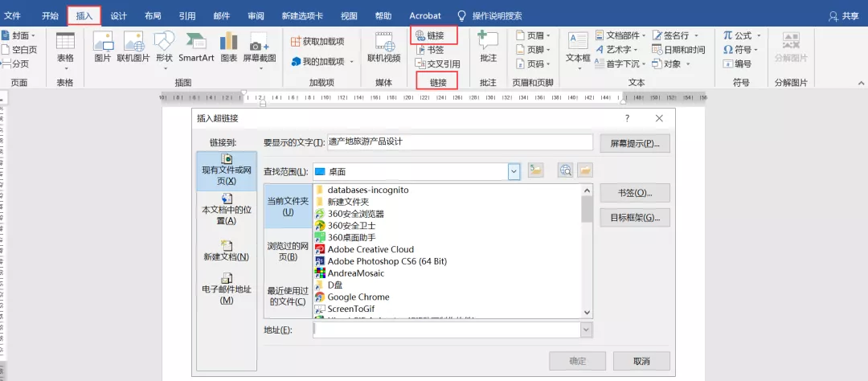Expand the 地址 address dropdown
This screenshot has width=868, height=381.
[x=586, y=330]
